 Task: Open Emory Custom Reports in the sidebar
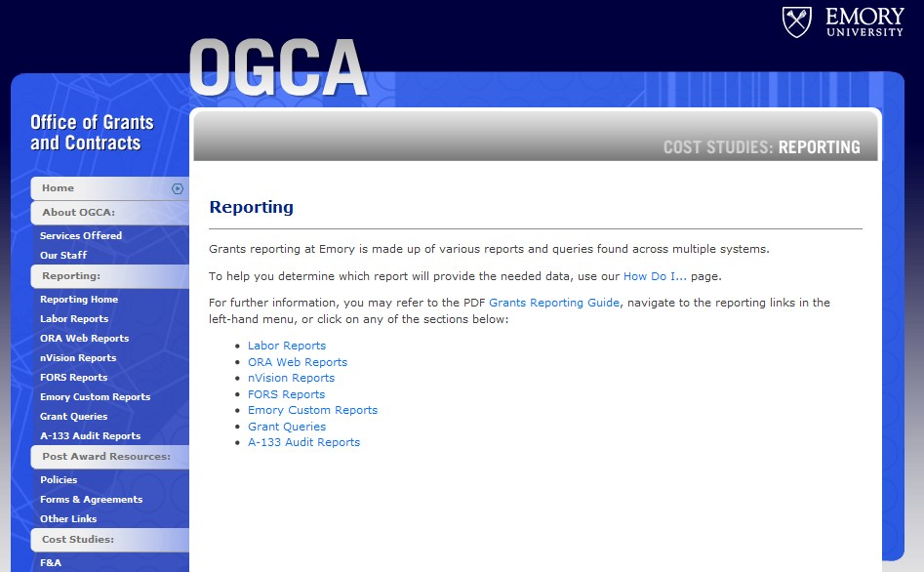pos(95,397)
